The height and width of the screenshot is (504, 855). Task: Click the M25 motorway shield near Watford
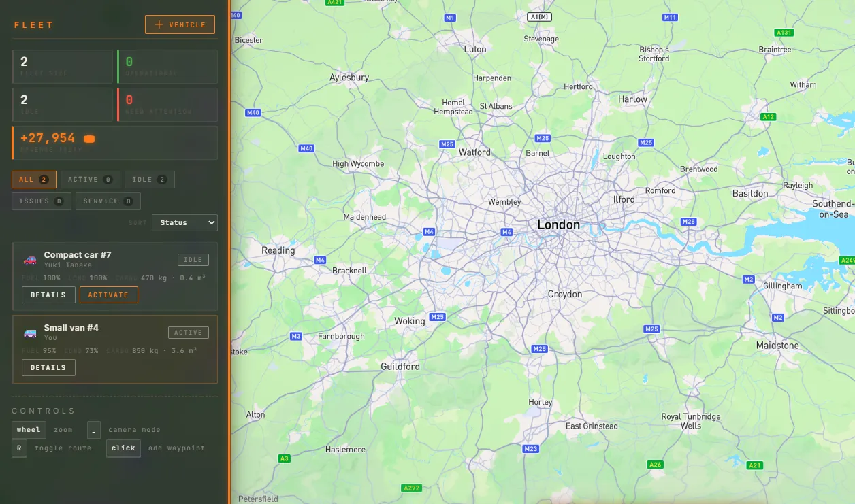(447, 144)
